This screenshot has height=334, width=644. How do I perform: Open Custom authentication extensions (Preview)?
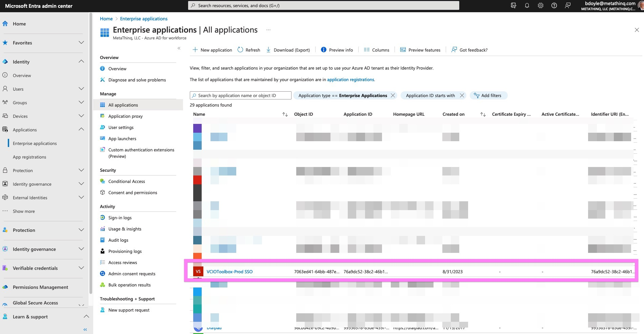click(x=141, y=153)
